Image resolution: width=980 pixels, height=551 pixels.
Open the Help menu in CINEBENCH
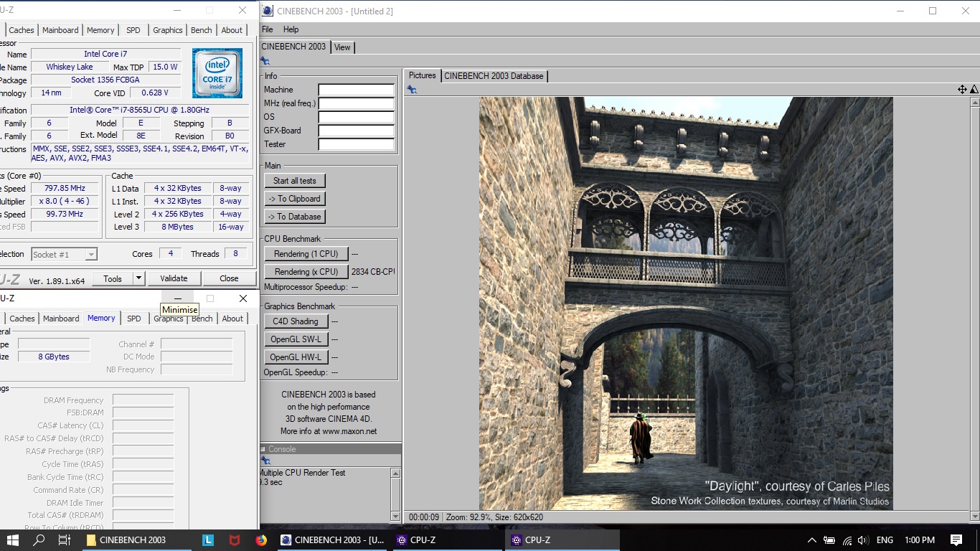(x=291, y=29)
